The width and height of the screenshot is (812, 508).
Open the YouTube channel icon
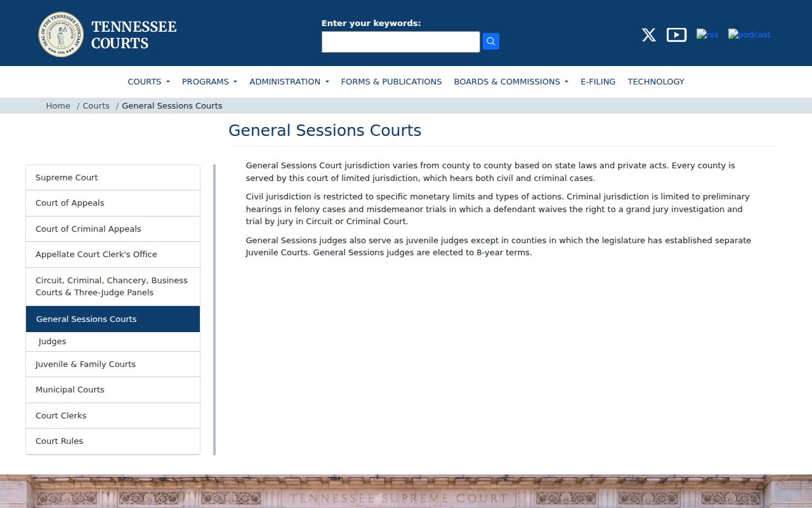pyautogui.click(x=676, y=35)
